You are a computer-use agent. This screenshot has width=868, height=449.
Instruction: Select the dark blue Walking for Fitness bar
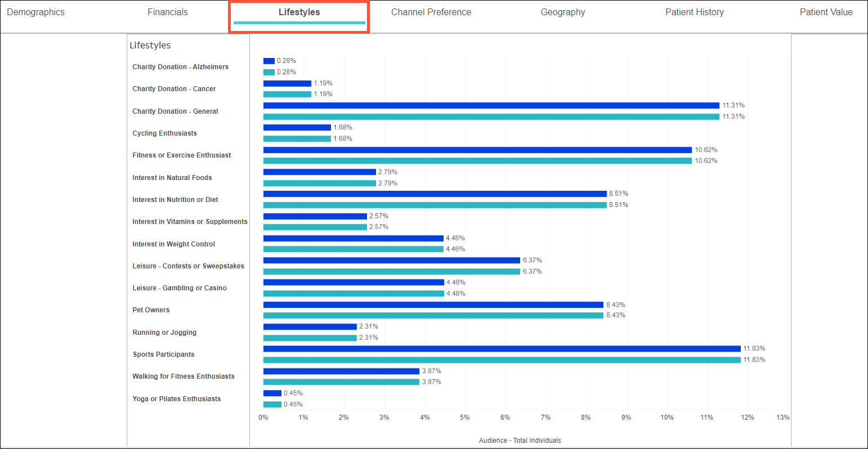pyautogui.click(x=341, y=371)
